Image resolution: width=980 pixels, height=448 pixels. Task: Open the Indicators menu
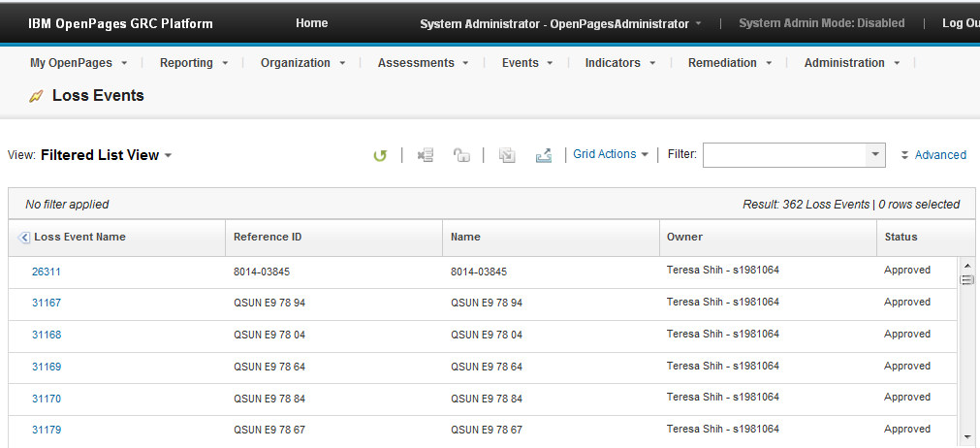(x=620, y=62)
